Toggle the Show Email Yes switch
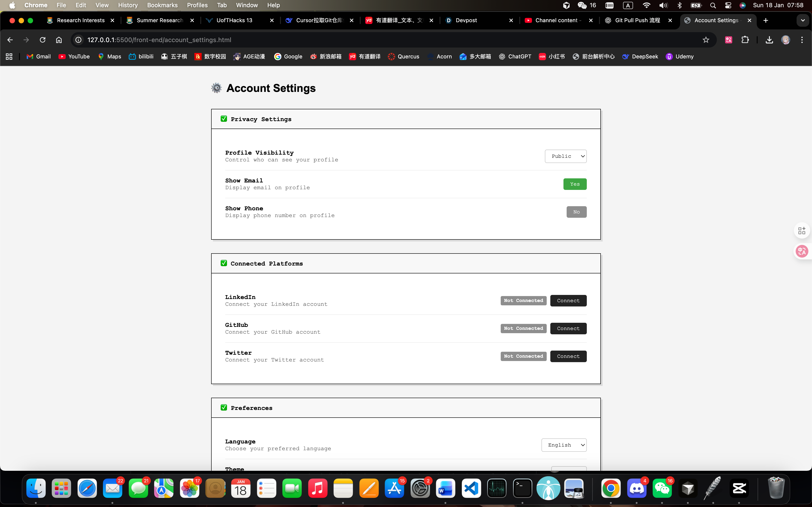Viewport: 812px width, 507px height. tap(574, 184)
